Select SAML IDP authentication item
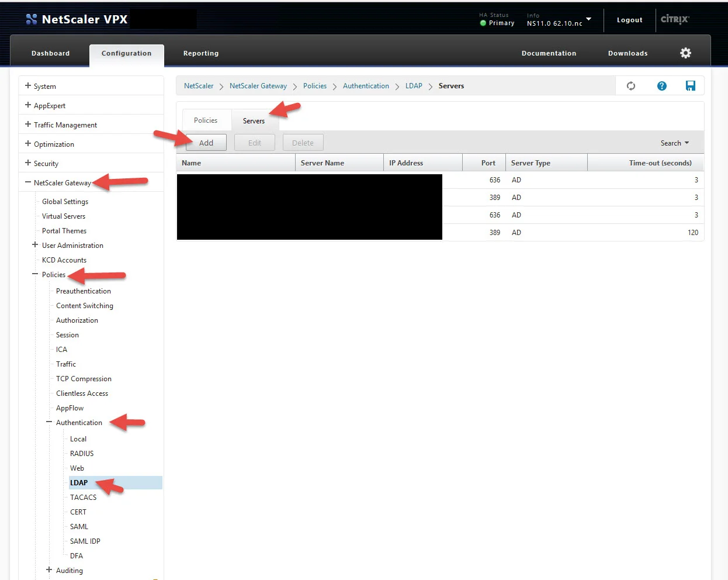Viewport: 728px width, 580px height. point(85,541)
